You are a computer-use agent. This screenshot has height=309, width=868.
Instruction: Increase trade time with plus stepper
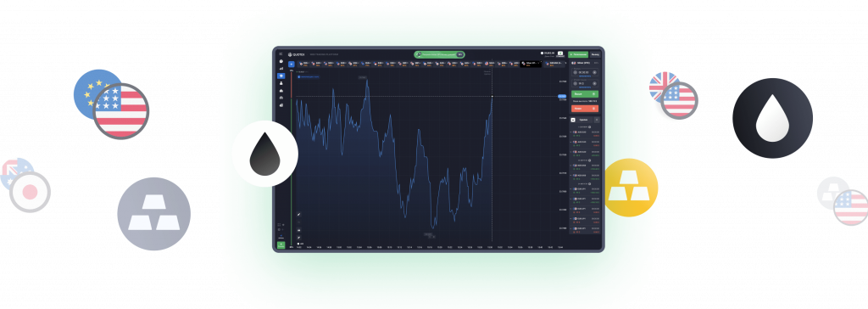coord(594,73)
